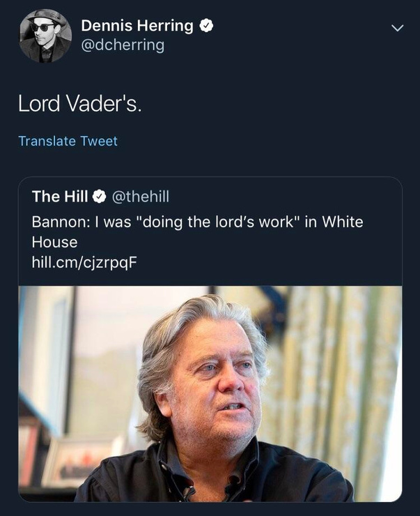Open the @dcherring handle

123,45
